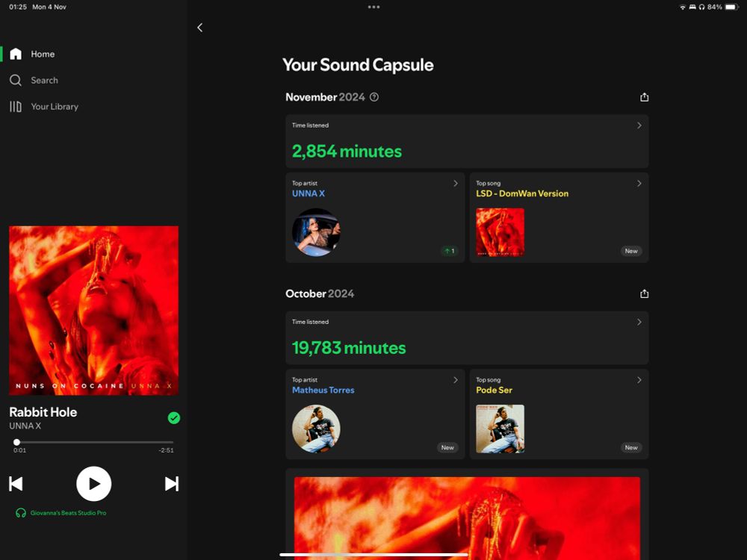
Task: Open LSD - DomWan Version cover art
Action: pos(500,232)
